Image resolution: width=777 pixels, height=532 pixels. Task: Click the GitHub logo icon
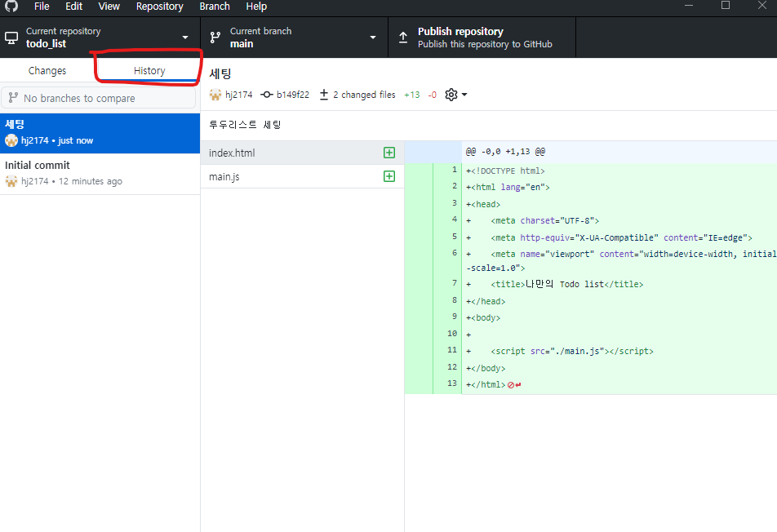coord(11,6)
